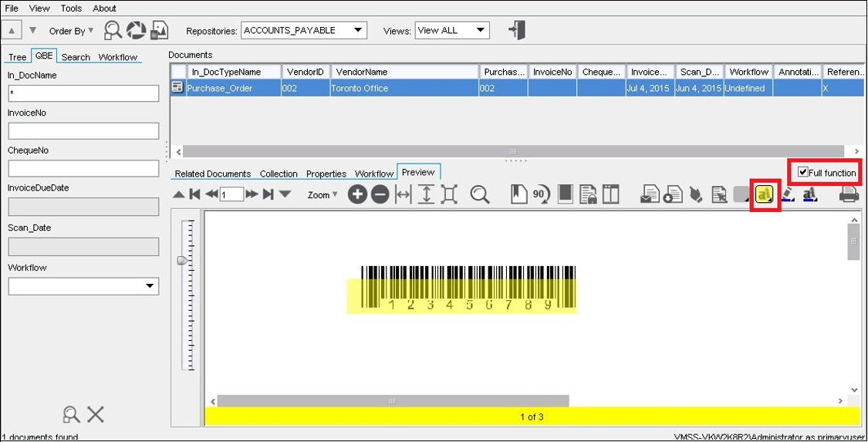Zoom out with the minus icon
This screenshot has width=868, height=442.
point(380,194)
